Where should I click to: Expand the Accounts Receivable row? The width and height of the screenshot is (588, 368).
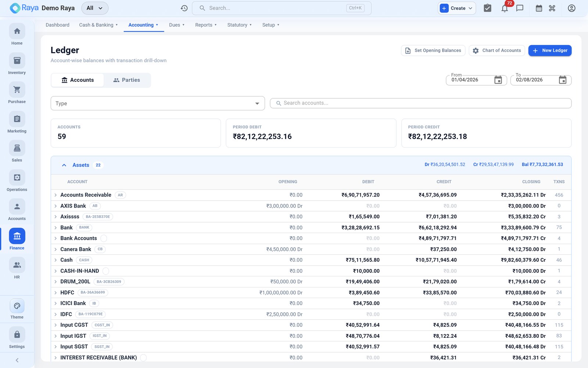pos(55,195)
